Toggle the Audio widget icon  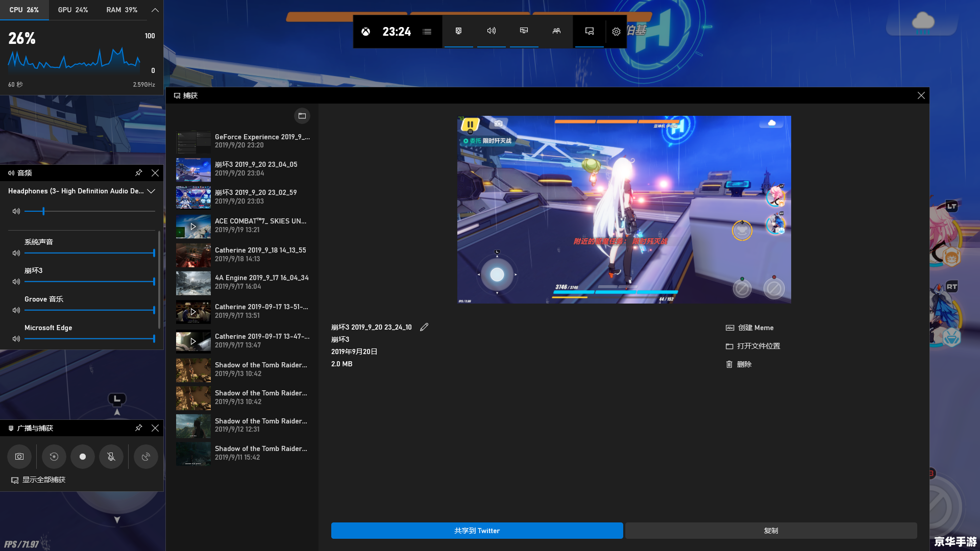(491, 31)
